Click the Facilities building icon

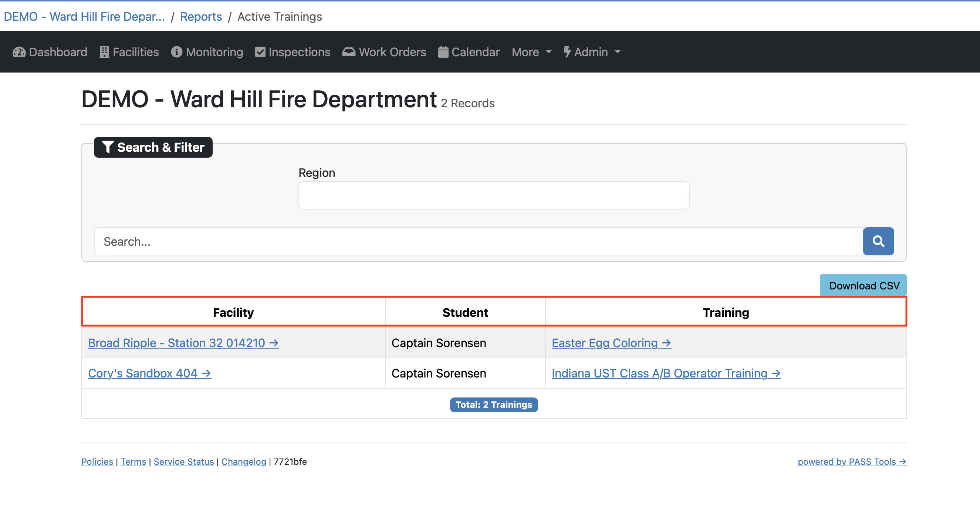pyautogui.click(x=104, y=52)
